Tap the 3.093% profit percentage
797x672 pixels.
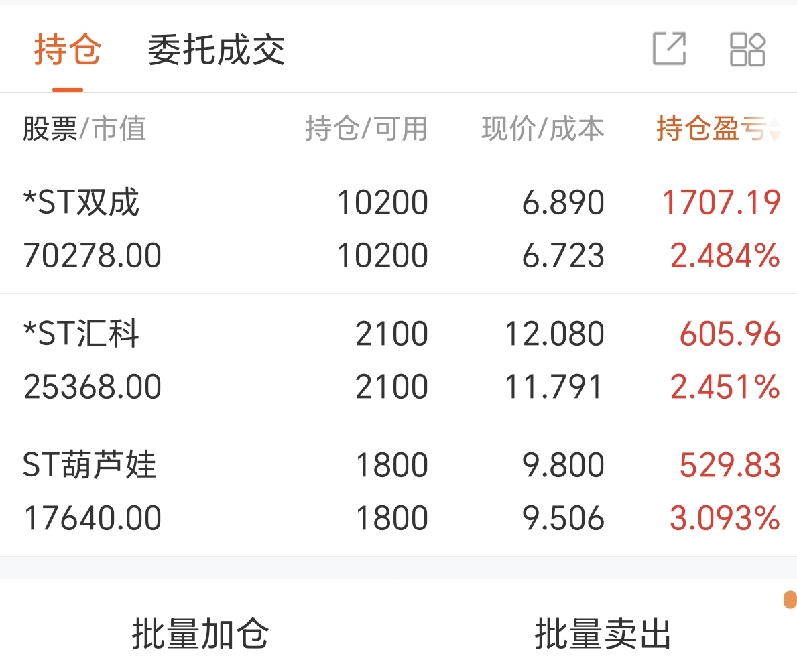point(725,518)
